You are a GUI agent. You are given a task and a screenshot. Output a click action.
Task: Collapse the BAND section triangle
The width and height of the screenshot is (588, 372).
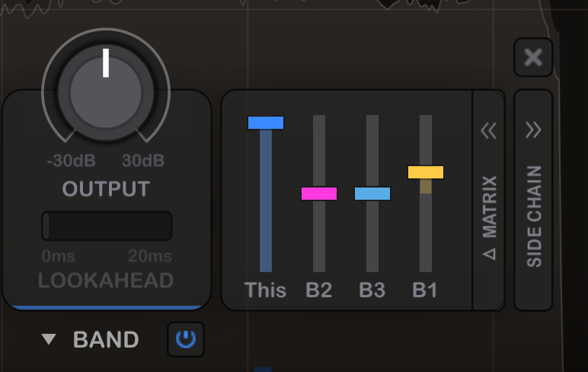50,339
